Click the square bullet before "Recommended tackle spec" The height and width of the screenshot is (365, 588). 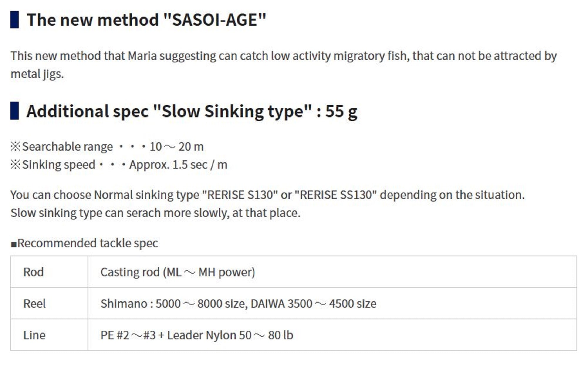click(14, 244)
